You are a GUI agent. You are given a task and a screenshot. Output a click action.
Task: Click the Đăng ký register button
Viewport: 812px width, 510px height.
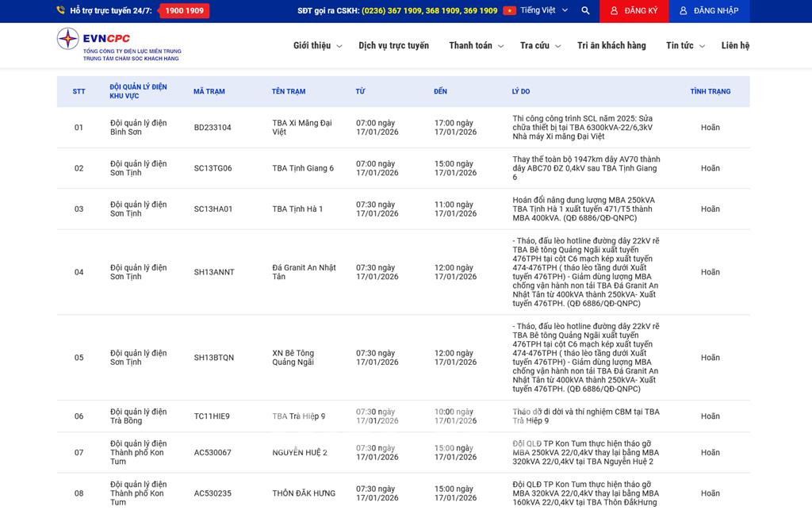pos(633,11)
